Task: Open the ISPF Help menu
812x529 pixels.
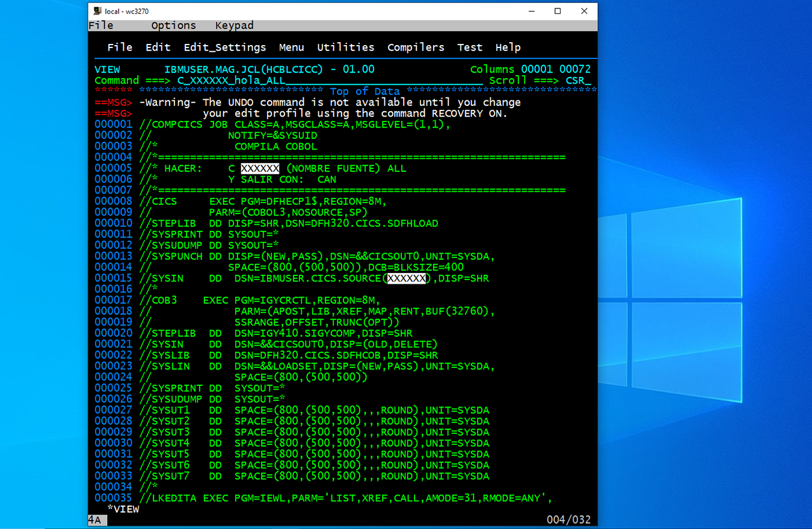Action: tap(508, 47)
